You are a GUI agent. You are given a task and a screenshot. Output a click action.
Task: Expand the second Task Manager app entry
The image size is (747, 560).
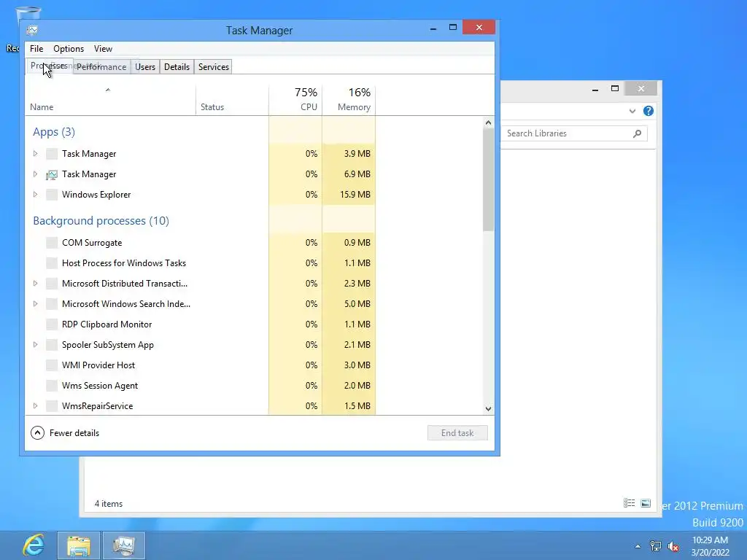point(35,174)
